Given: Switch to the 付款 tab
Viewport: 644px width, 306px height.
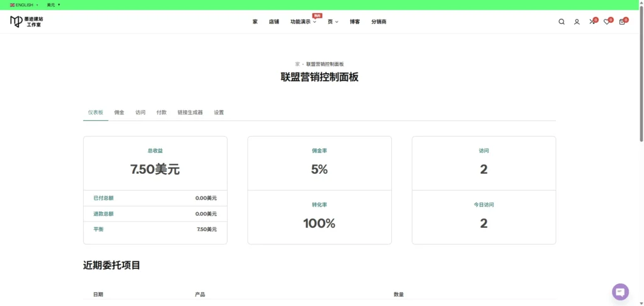Looking at the screenshot, I should pyautogui.click(x=161, y=113).
